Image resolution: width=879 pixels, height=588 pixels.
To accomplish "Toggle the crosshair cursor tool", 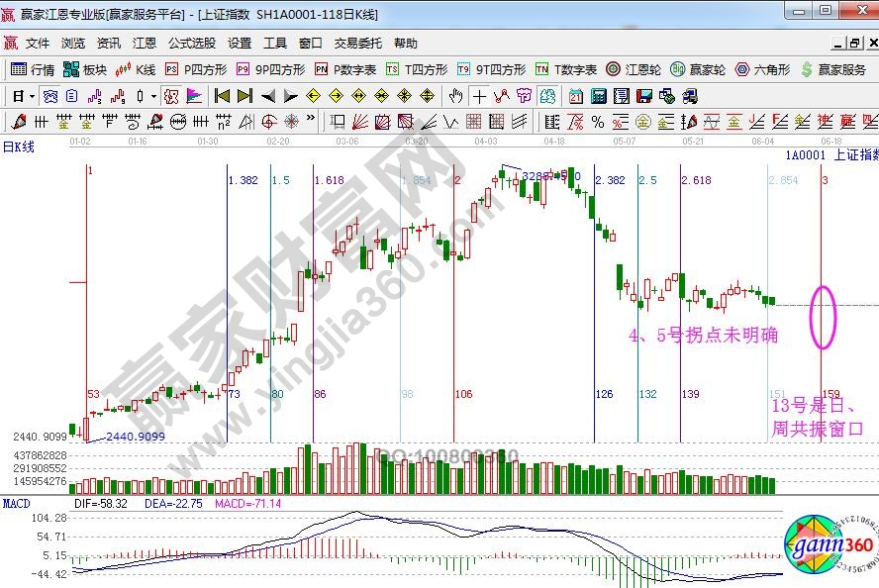I will pos(479,96).
